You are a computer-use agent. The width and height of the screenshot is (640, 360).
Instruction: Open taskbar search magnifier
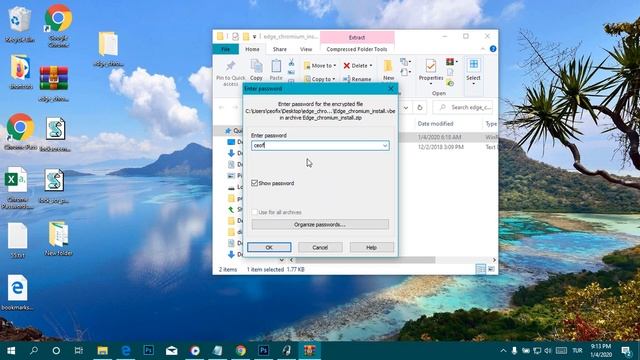tap(34, 351)
